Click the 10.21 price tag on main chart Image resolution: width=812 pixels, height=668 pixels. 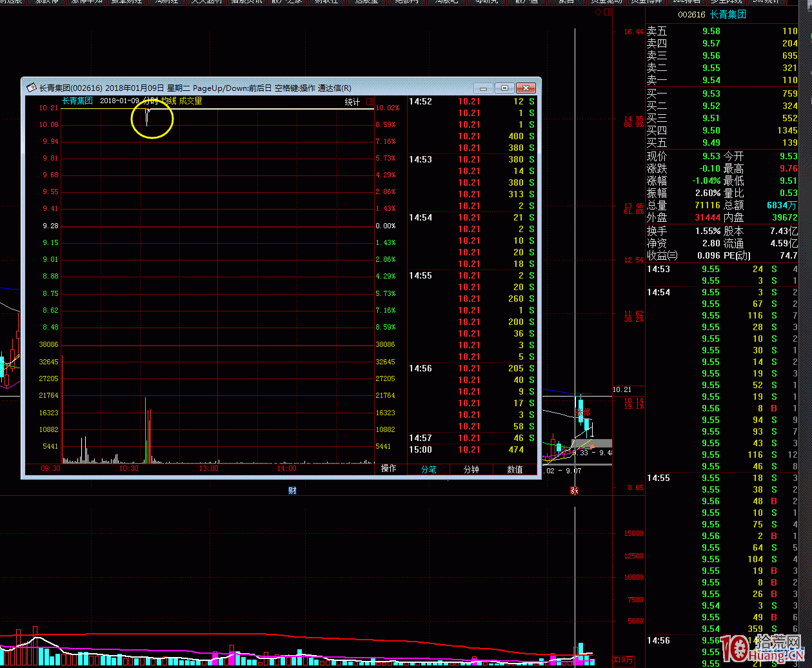[x=622, y=389]
